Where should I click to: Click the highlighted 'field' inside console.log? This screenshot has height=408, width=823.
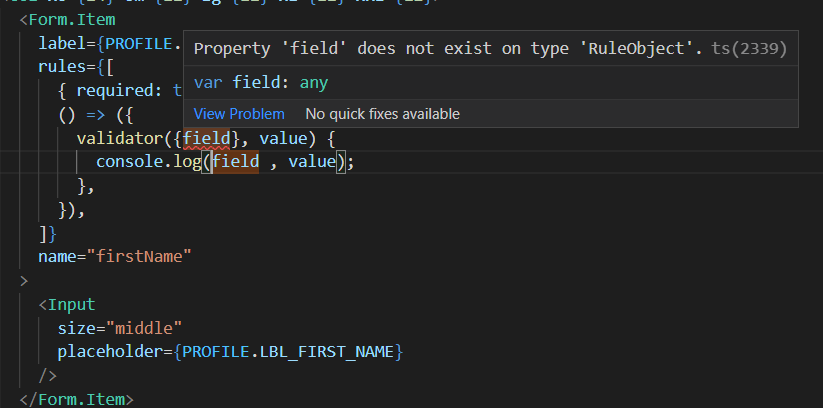point(235,162)
